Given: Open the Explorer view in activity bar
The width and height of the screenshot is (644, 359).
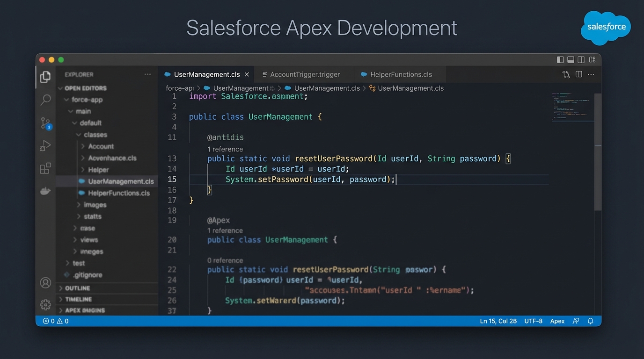Looking at the screenshot, I should click(x=45, y=77).
